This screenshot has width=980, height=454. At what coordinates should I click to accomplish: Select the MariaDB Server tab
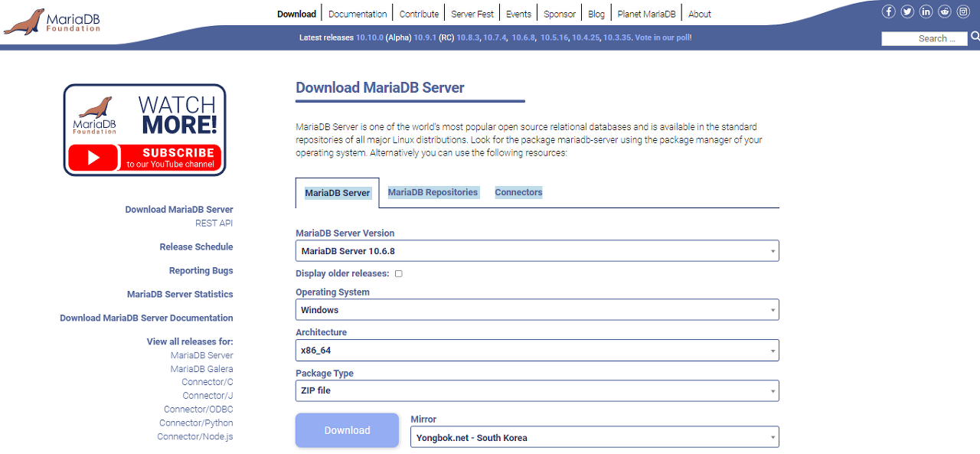point(337,193)
